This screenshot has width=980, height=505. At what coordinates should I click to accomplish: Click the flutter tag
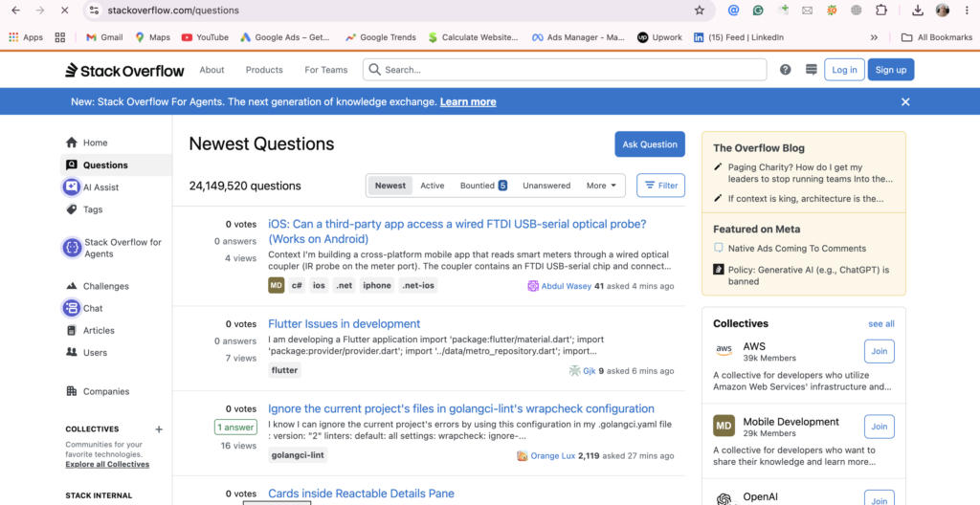pyautogui.click(x=285, y=370)
